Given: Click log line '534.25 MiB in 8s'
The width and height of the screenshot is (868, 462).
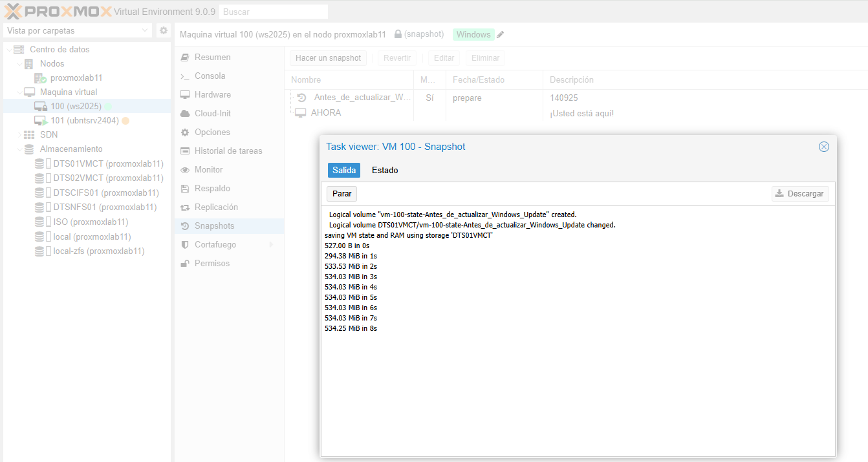Looking at the screenshot, I should pyautogui.click(x=351, y=328).
